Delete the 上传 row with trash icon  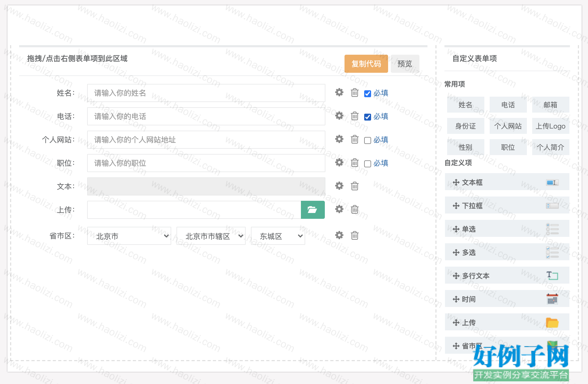coord(355,209)
